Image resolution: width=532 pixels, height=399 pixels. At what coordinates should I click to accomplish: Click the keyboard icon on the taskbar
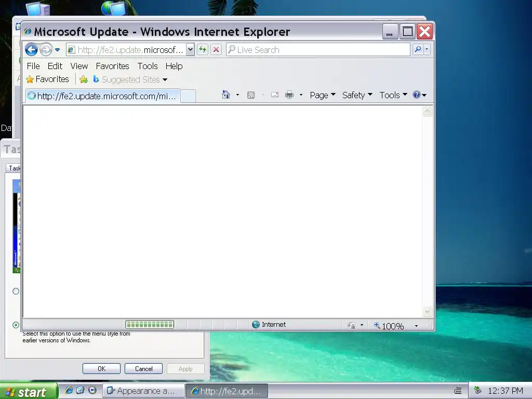(458, 391)
